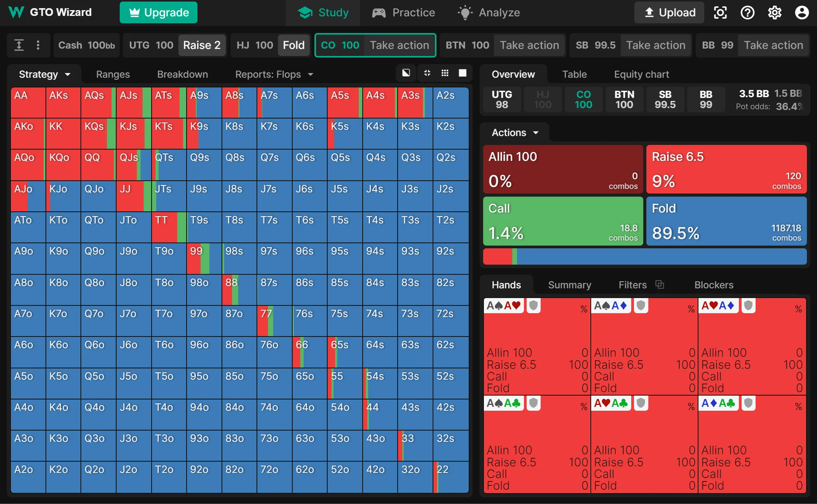Click the Upload button

click(669, 13)
